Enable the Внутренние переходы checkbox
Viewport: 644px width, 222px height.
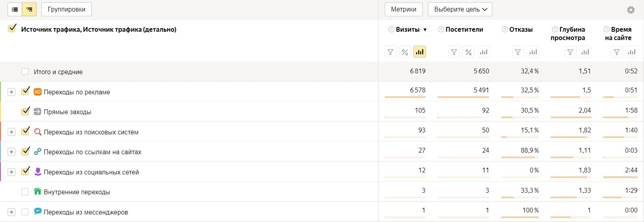(25, 192)
